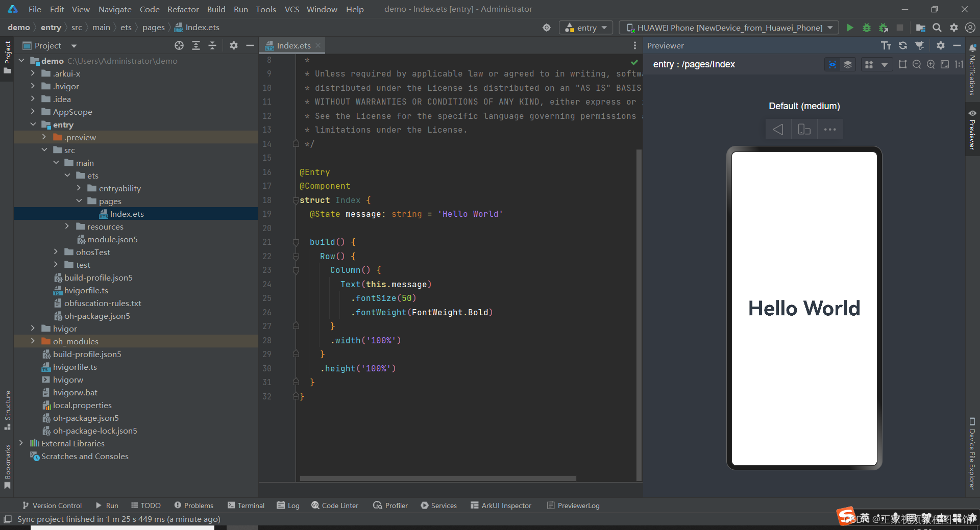
Task: Expand all icon in Project panel header
Action: click(x=196, y=45)
